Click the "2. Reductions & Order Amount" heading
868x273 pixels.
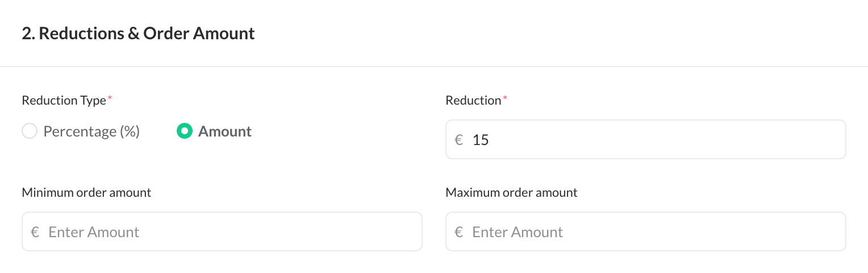(138, 34)
